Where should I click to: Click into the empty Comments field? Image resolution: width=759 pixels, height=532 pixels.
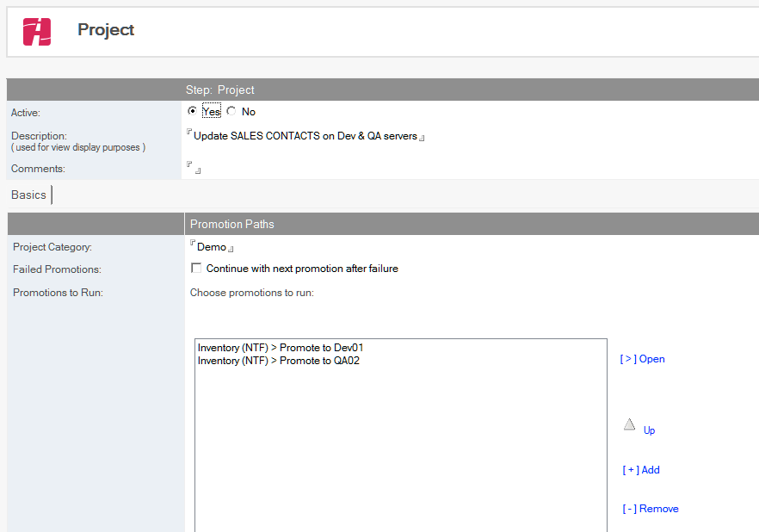coord(194,168)
